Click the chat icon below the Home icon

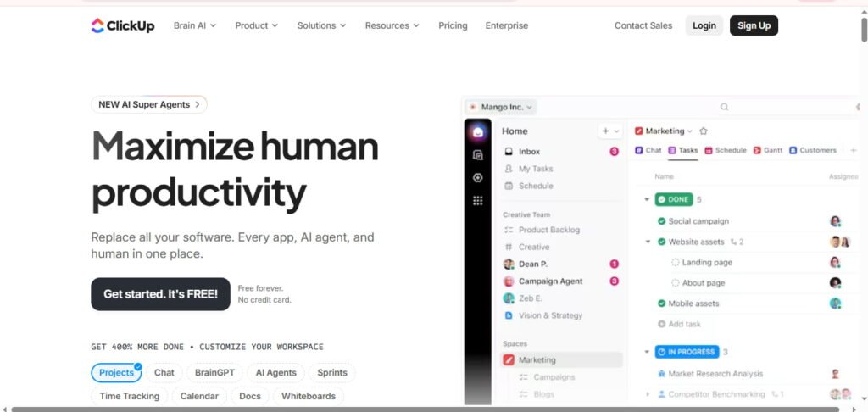tap(478, 156)
